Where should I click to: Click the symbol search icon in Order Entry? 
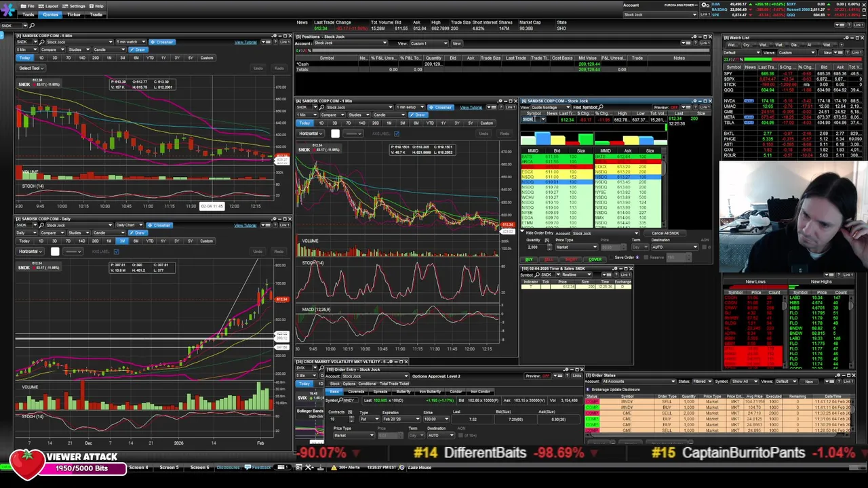340,400
